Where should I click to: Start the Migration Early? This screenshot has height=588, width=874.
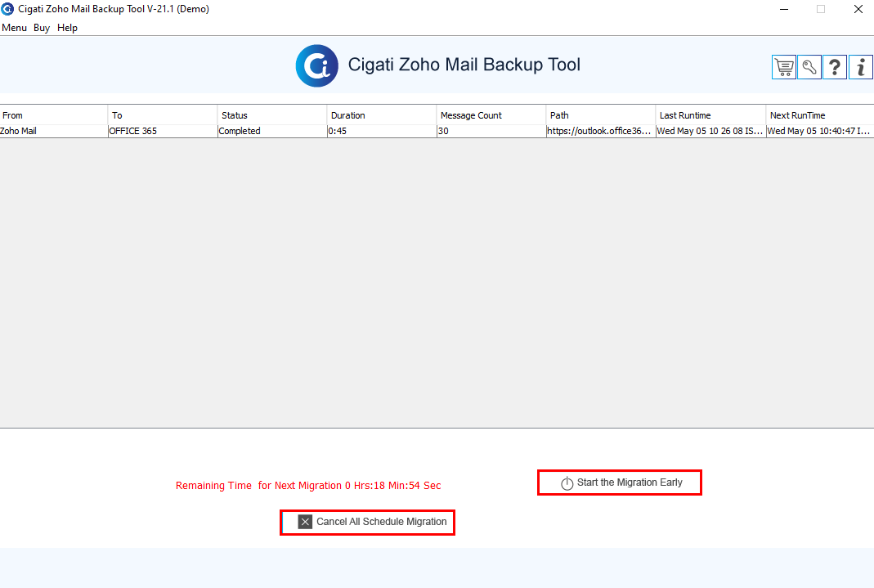click(x=619, y=483)
